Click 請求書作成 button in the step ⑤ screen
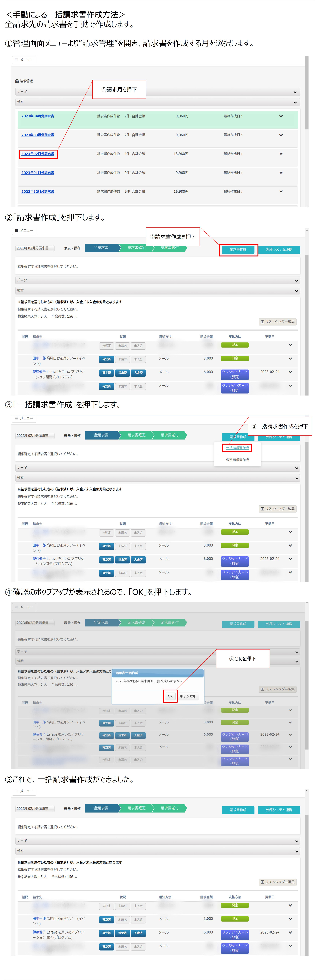The width and height of the screenshot is (315, 980). 238,810
